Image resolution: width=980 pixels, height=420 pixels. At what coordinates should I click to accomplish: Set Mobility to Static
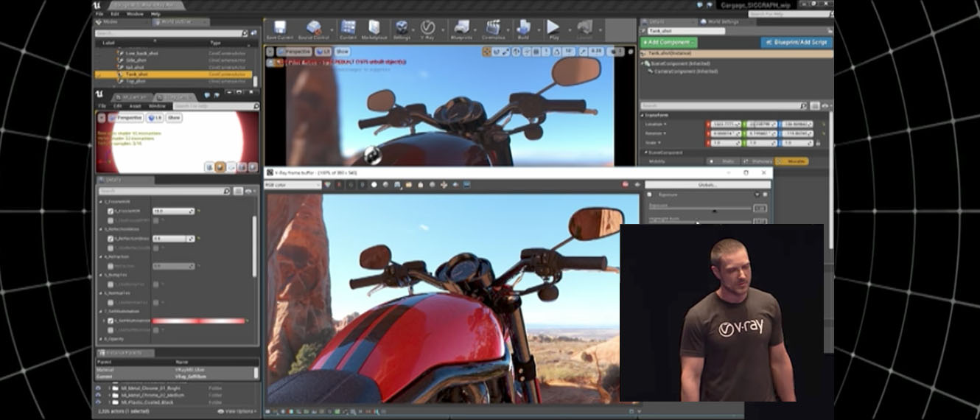tap(723, 161)
